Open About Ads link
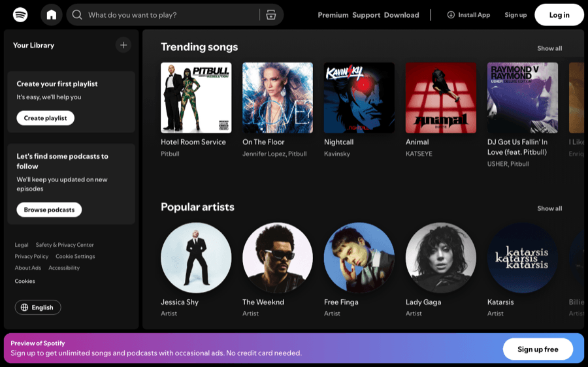588x367 pixels. 27,268
